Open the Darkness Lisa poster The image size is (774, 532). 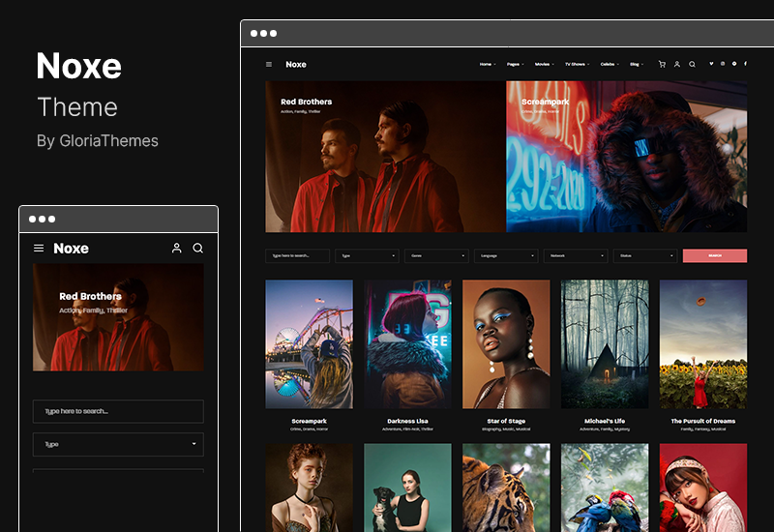pyautogui.click(x=407, y=344)
